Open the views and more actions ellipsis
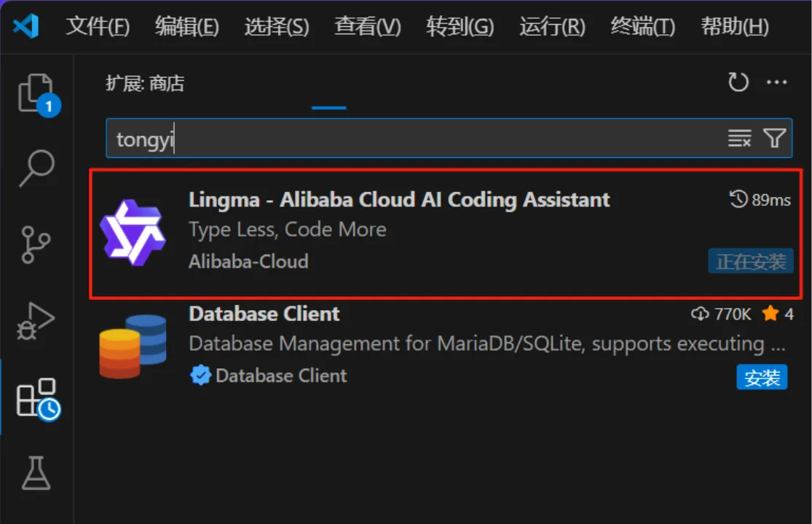The image size is (812, 524). pyautogui.click(x=776, y=82)
